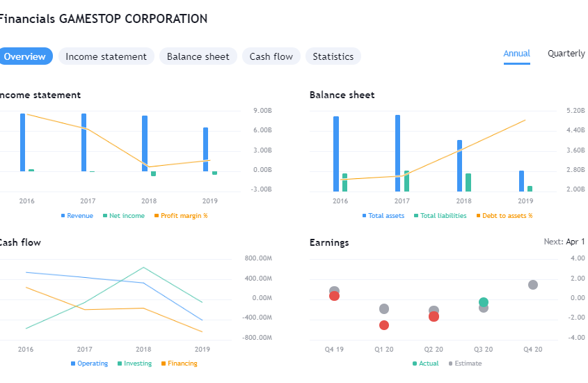Toggle the Investing cash flow legend

pyautogui.click(x=137, y=364)
